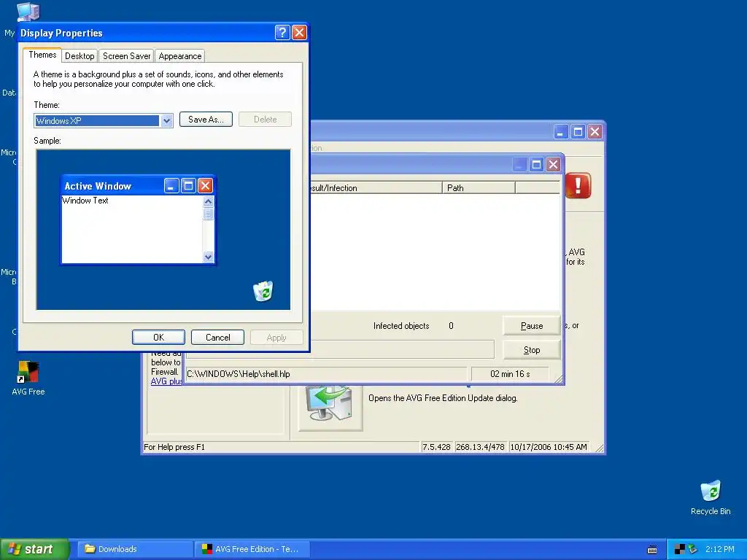Click the sample window scrollbar down arrow
Viewport: 747px width, 560px height.
pyautogui.click(x=208, y=257)
